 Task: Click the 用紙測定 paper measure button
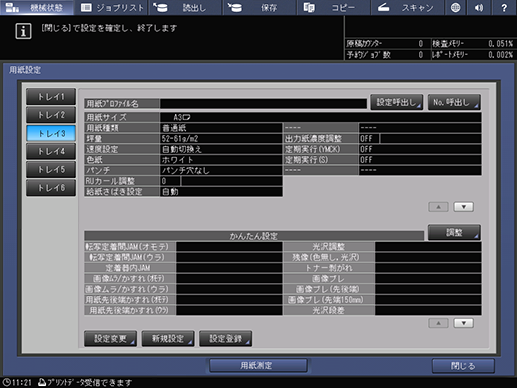point(258,366)
